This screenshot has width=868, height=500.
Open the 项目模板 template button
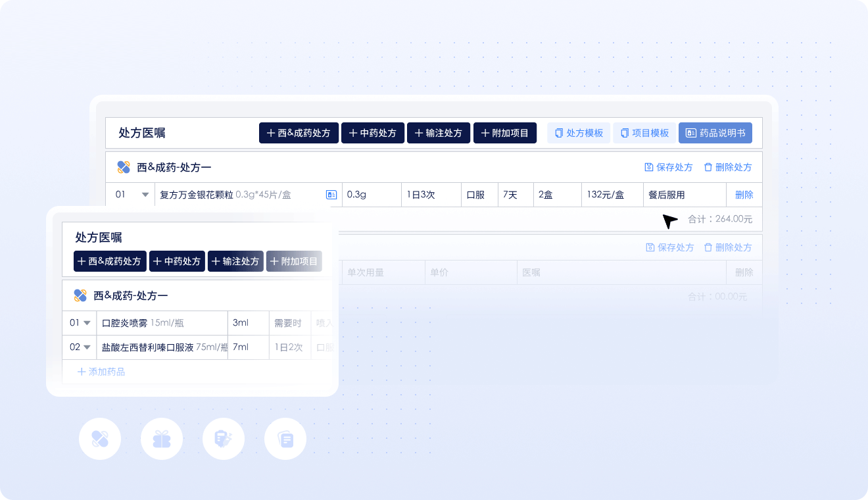(644, 133)
